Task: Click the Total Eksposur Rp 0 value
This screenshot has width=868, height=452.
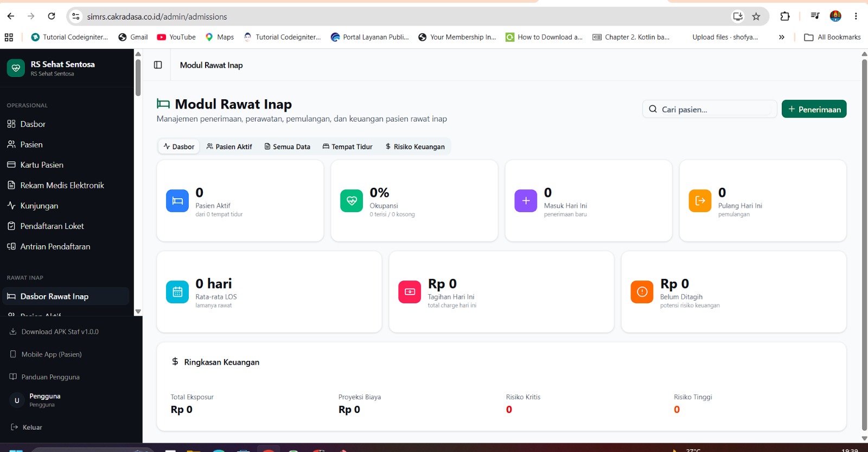Action: pyautogui.click(x=182, y=410)
